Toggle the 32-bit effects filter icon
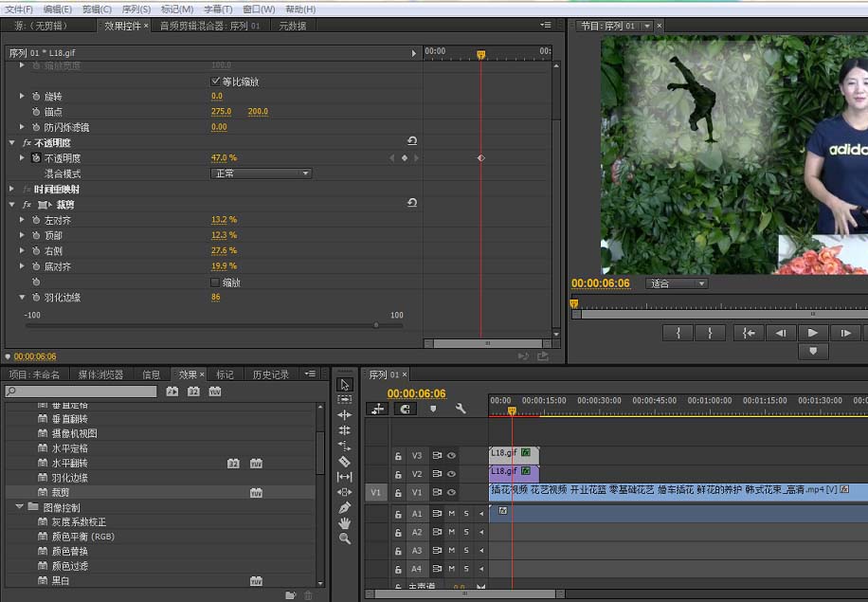 pos(193,392)
